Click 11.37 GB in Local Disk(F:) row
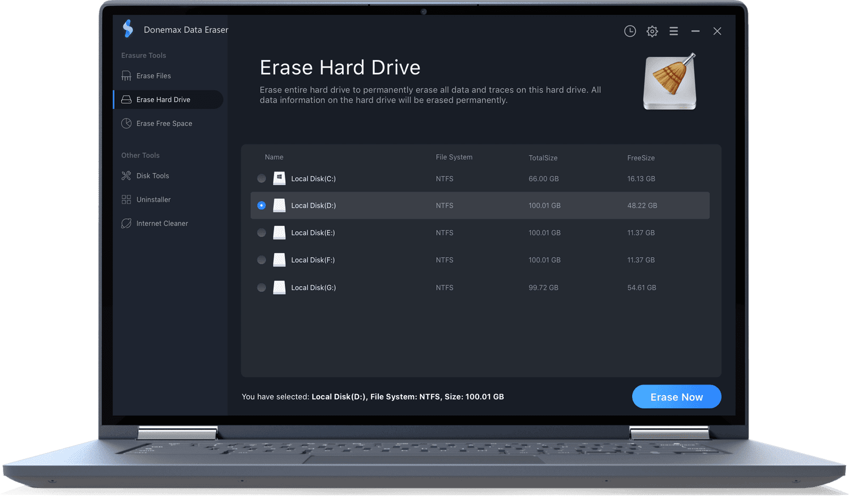850x504 pixels. pyautogui.click(x=641, y=260)
